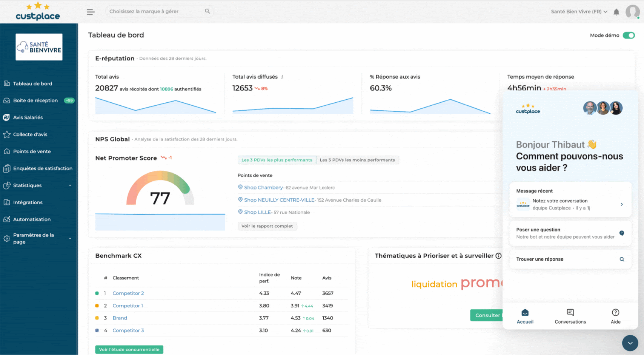Expand Paramètres de la page submenu
644x355 pixels.
(x=70, y=238)
